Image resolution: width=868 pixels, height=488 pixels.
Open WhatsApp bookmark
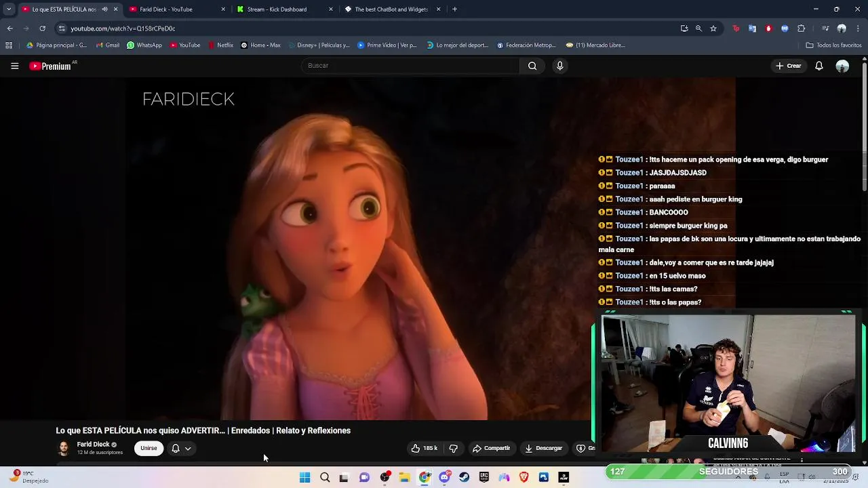click(x=144, y=45)
